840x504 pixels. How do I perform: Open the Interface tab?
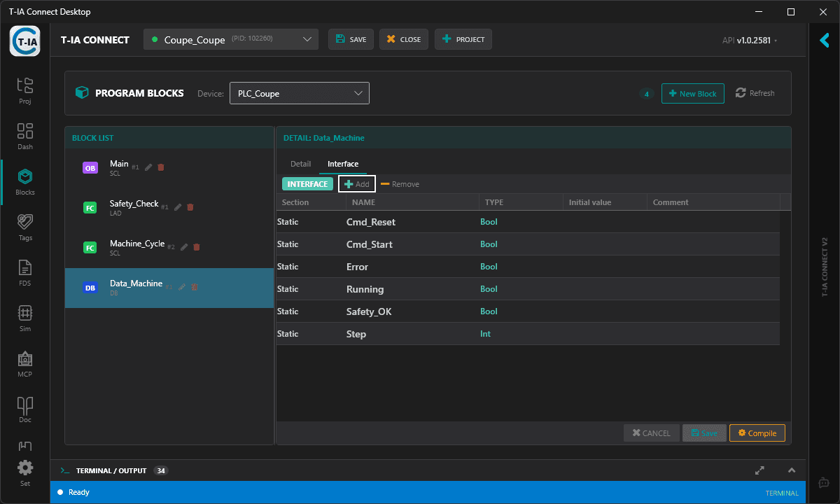tap(343, 163)
